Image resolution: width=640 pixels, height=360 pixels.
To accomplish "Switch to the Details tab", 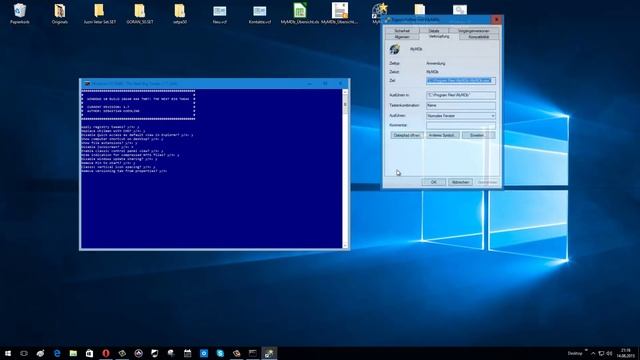I will click(434, 31).
